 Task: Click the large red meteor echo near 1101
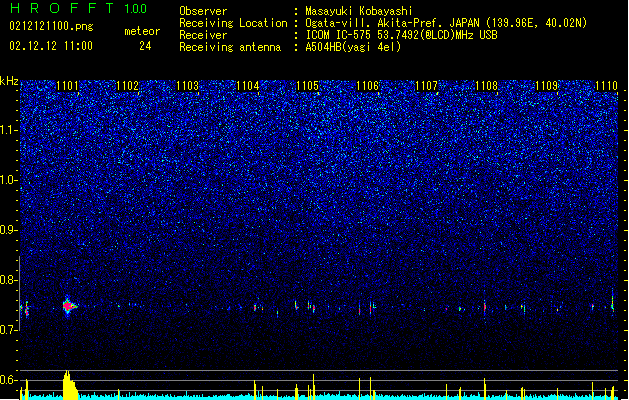69,306
